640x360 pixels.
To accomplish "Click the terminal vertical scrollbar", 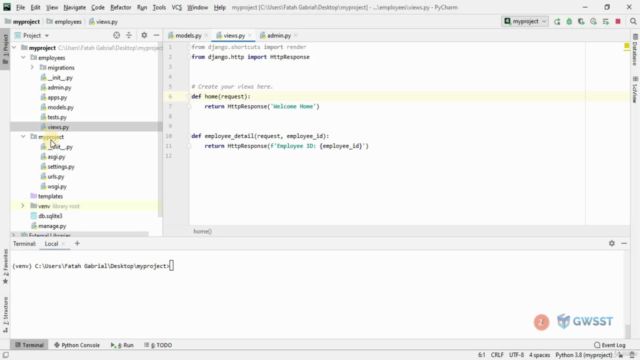I will tap(627, 331).
